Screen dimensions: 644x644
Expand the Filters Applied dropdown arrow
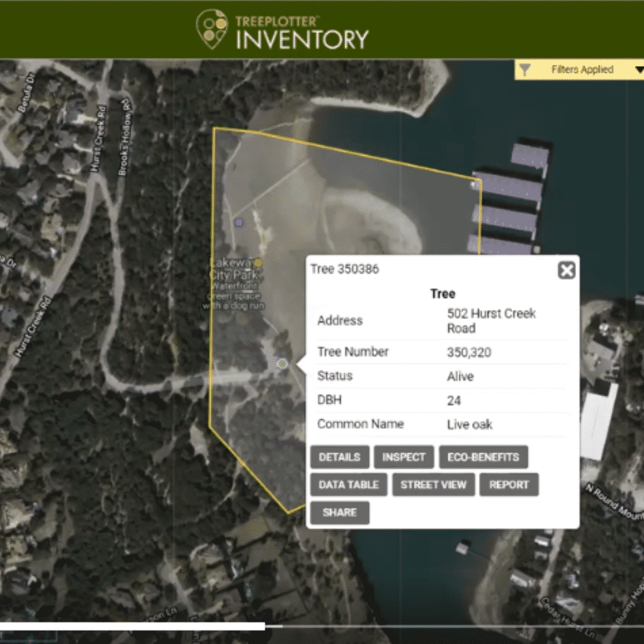639,70
